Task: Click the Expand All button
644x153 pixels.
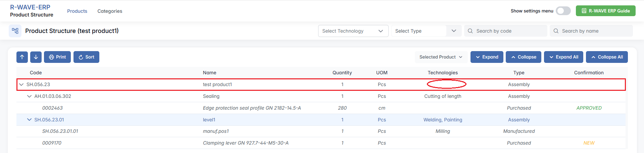Action: 563,57
